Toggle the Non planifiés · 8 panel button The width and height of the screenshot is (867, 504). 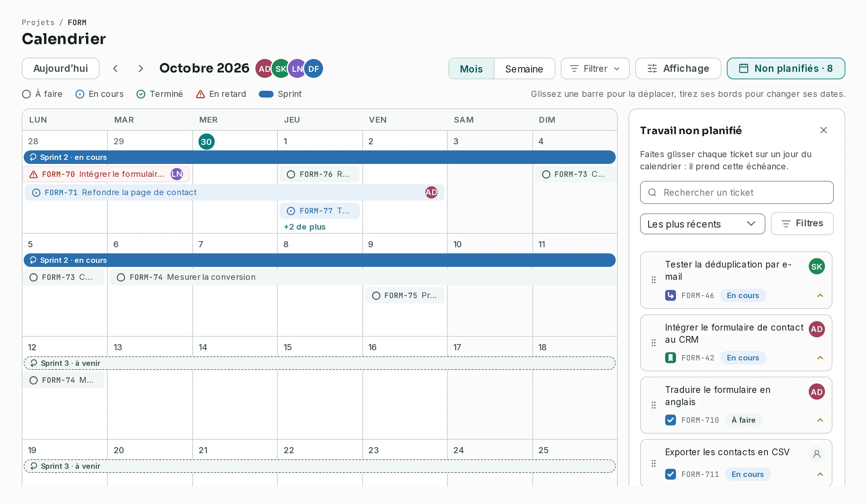pos(786,68)
